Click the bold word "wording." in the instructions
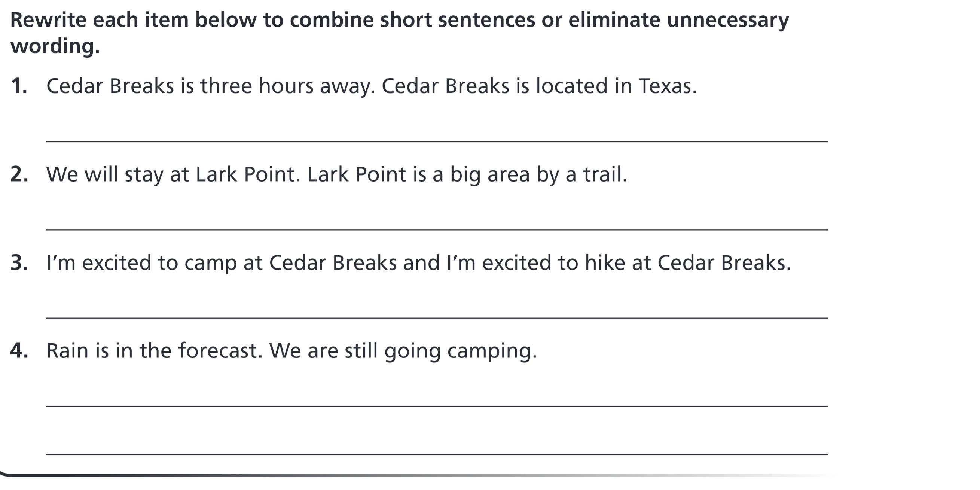This screenshot has height=490, width=980. (55, 46)
